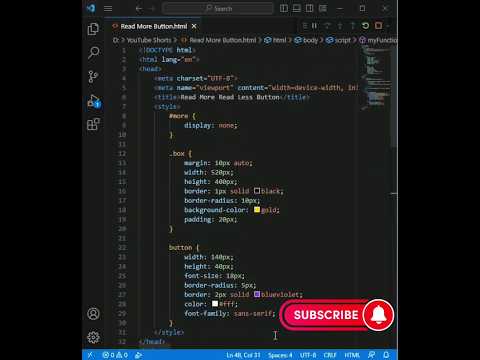Select the Read More Button.html tab
Viewport: 480px width, 360px height.
[154, 26]
